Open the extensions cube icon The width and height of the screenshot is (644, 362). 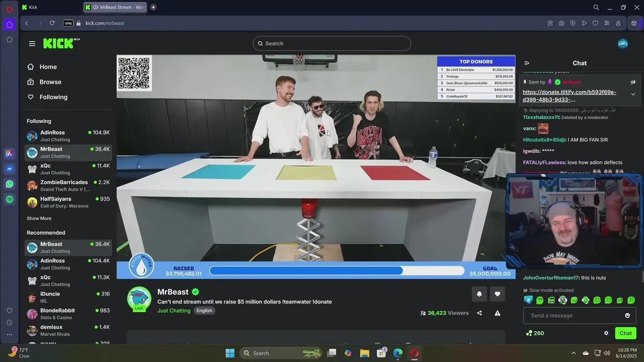(x=634, y=23)
